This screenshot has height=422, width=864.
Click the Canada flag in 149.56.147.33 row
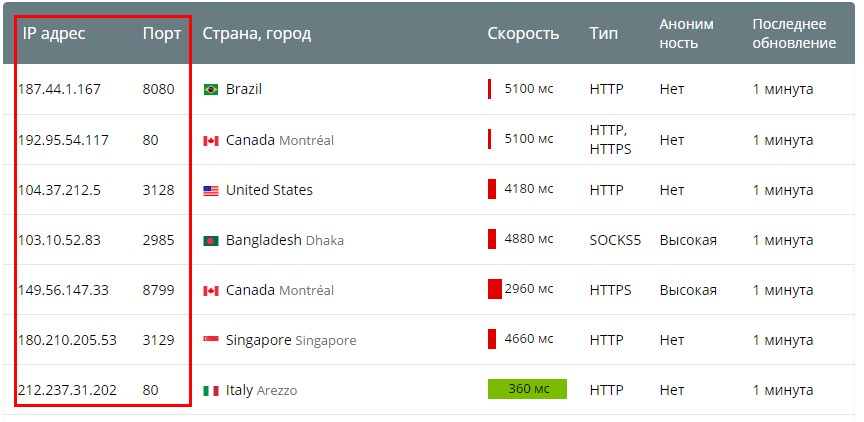tap(210, 291)
